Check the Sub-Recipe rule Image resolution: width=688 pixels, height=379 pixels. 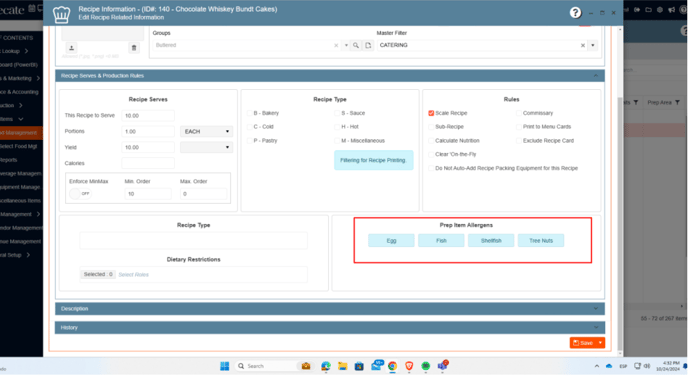tap(431, 127)
